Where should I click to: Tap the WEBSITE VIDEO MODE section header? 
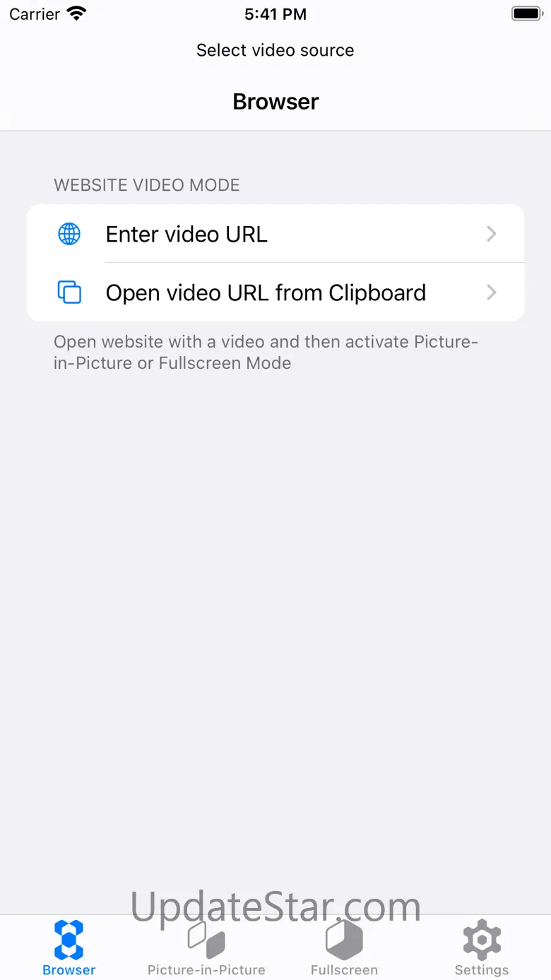(x=147, y=185)
